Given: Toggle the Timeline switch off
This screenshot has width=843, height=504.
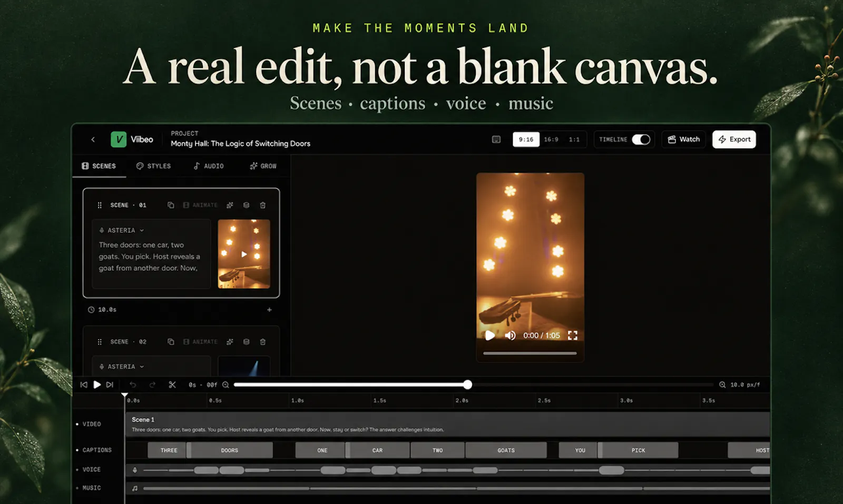Looking at the screenshot, I should [641, 140].
